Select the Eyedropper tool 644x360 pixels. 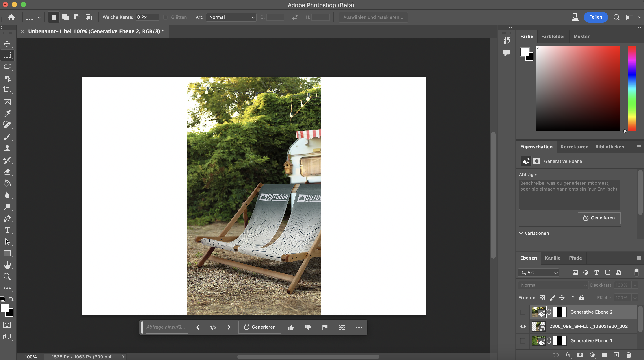pyautogui.click(x=7, y=114)
